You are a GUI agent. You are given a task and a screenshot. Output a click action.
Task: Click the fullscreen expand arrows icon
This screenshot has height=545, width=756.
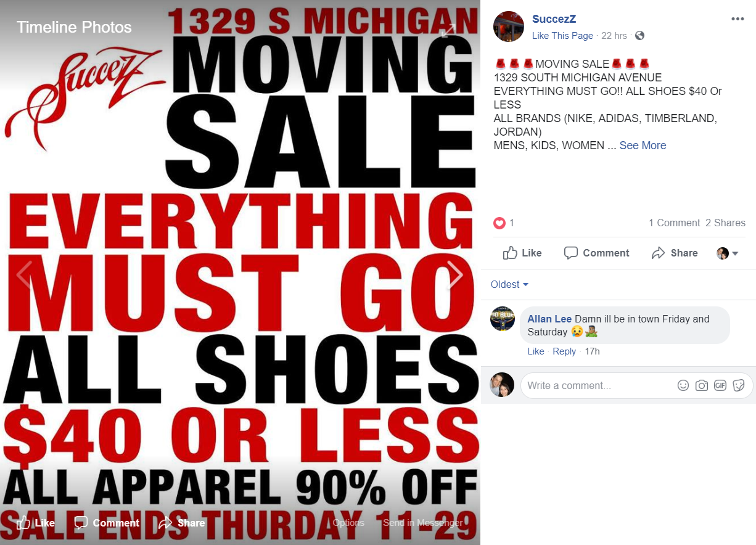pyautogui.click(x=449, y=30)
